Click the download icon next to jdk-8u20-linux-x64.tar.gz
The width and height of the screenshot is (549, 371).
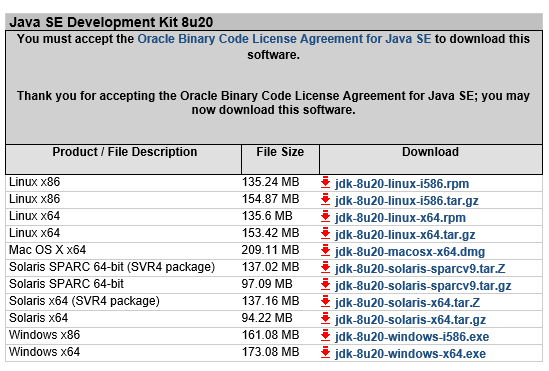[x=325, y=233]
